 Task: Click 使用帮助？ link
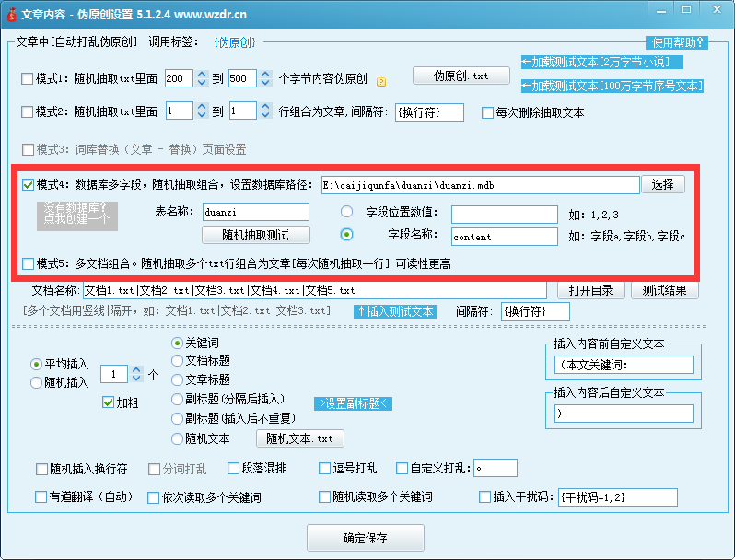click(x=677, y=42)
